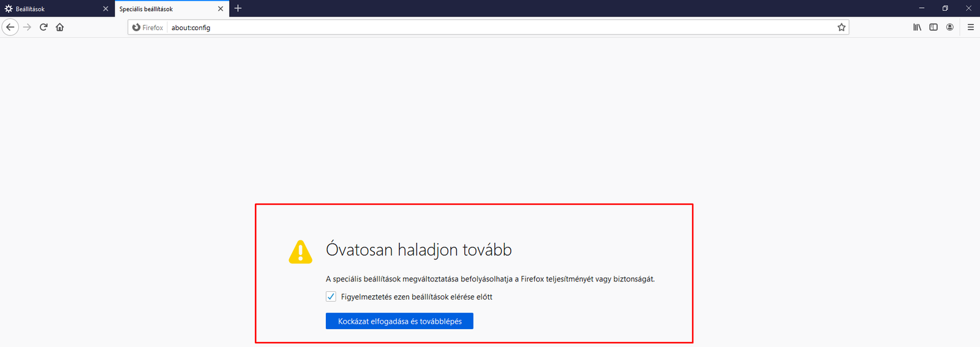The image size is (980, 347).
Task: Bookmark this page with the star icon
Action: [842, 28]
